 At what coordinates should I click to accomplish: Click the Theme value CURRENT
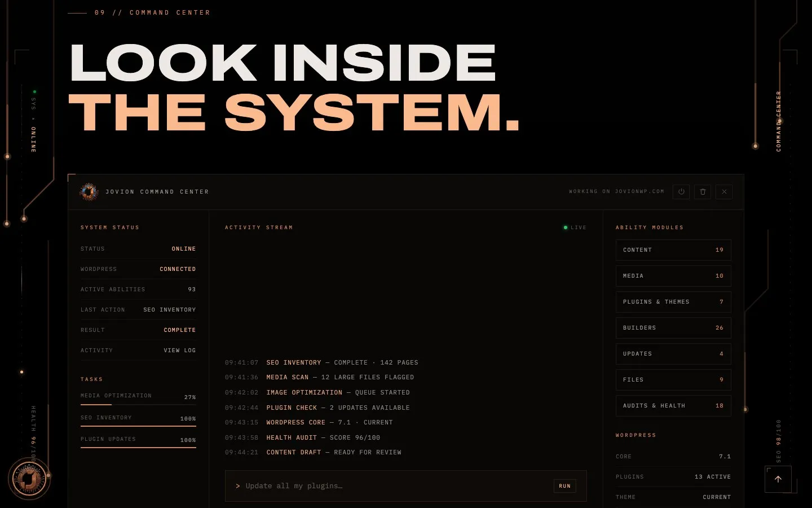click(717, 497)
